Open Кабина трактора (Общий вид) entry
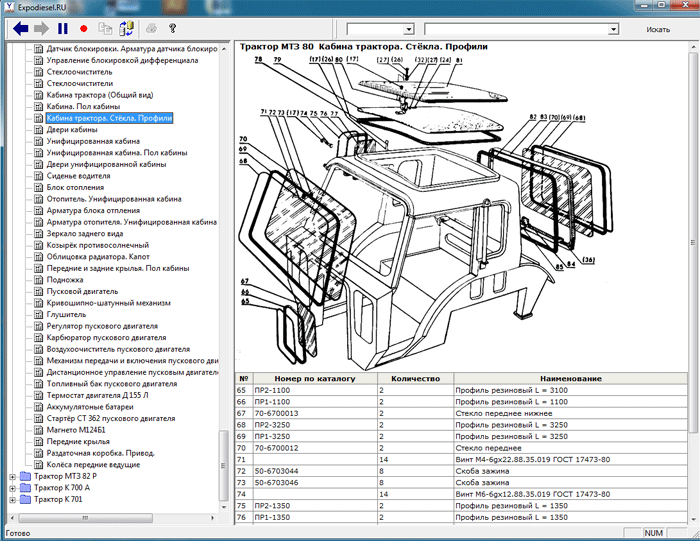 pos(100,95)
